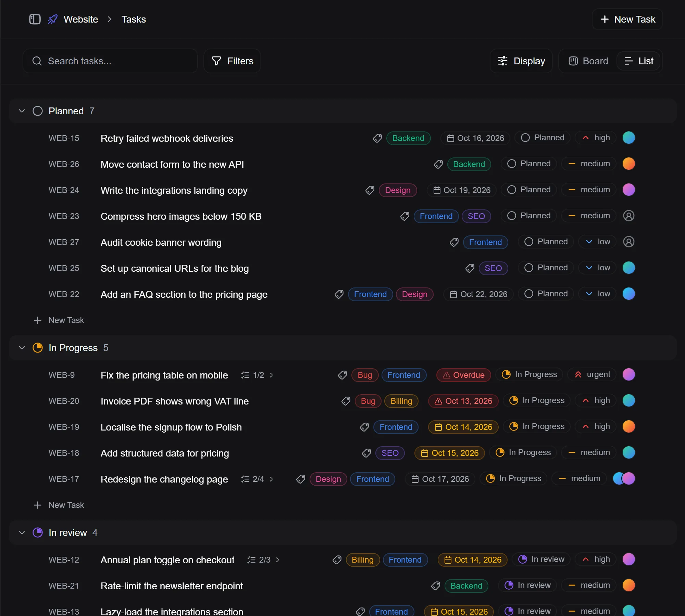Click Oct 19, 2026 due date on WEB-24

[x=462, y=190]
